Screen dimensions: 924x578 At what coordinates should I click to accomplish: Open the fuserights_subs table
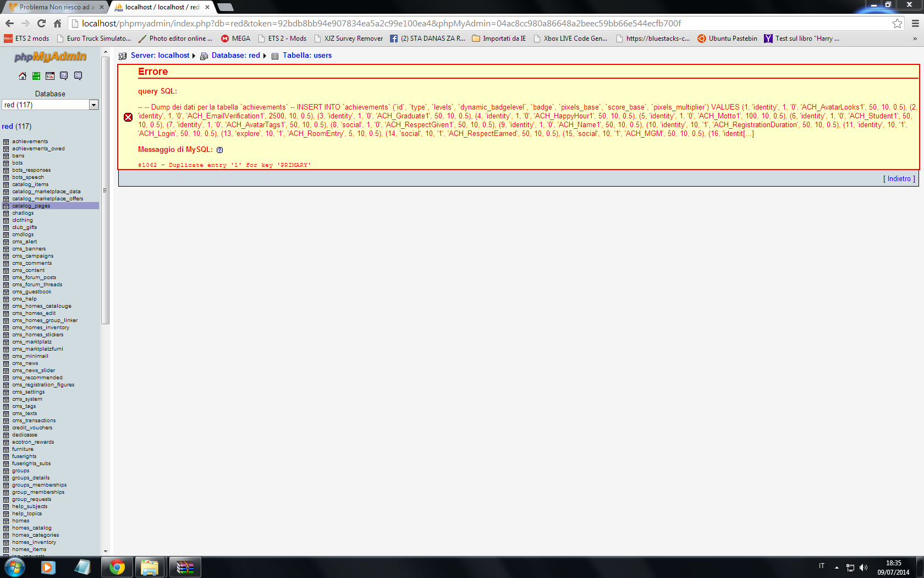tap(31, 464)
